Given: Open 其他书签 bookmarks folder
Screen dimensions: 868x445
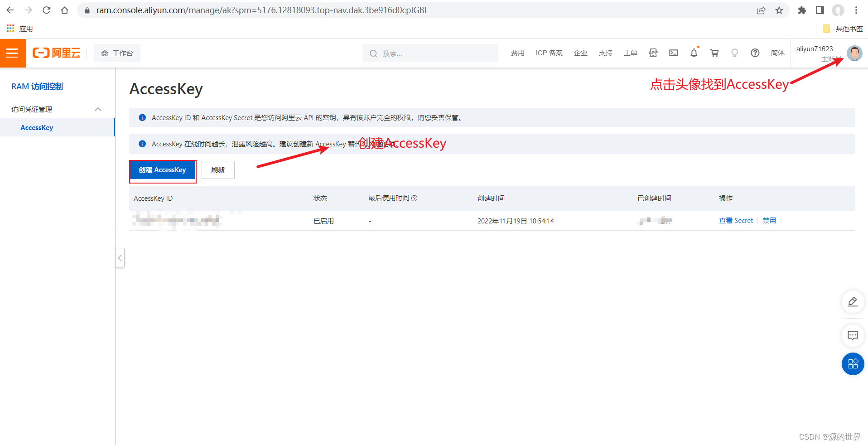Looking at the screenshot, I should tap(843, 29).
